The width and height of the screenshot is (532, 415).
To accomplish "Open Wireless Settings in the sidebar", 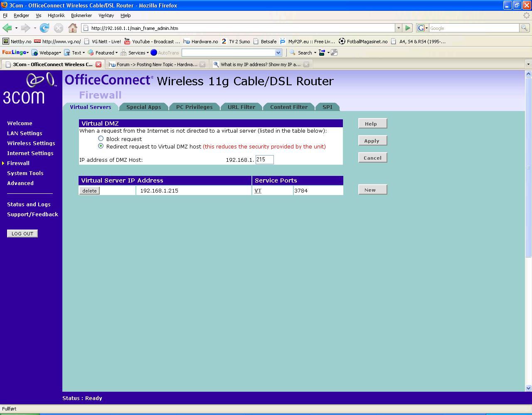I will pos(31,143).
